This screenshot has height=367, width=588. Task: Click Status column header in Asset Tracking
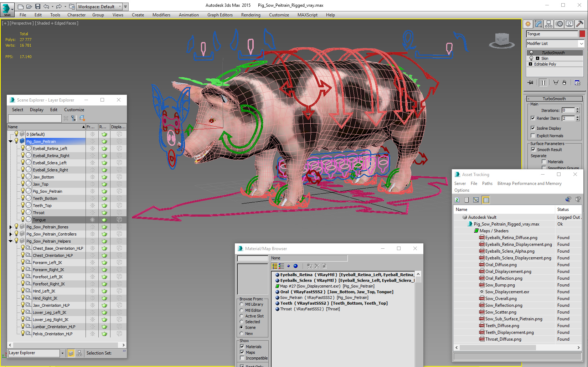point(568,210)
